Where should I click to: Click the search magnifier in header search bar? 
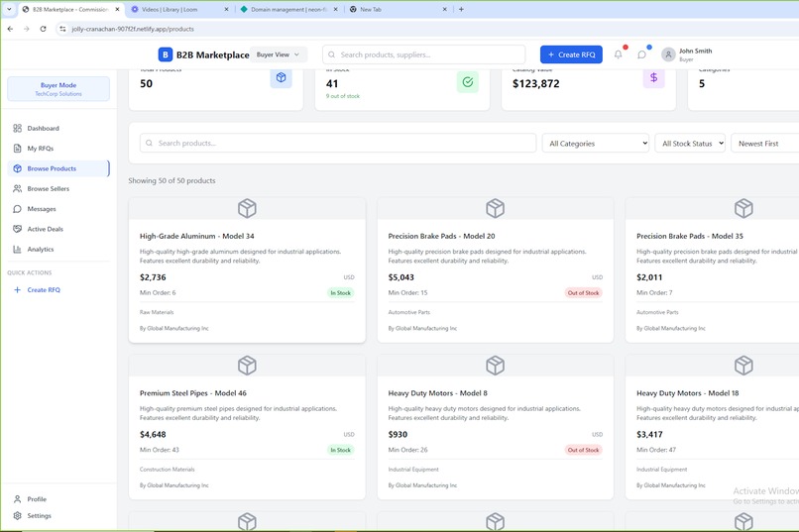(x=332, y=54)
